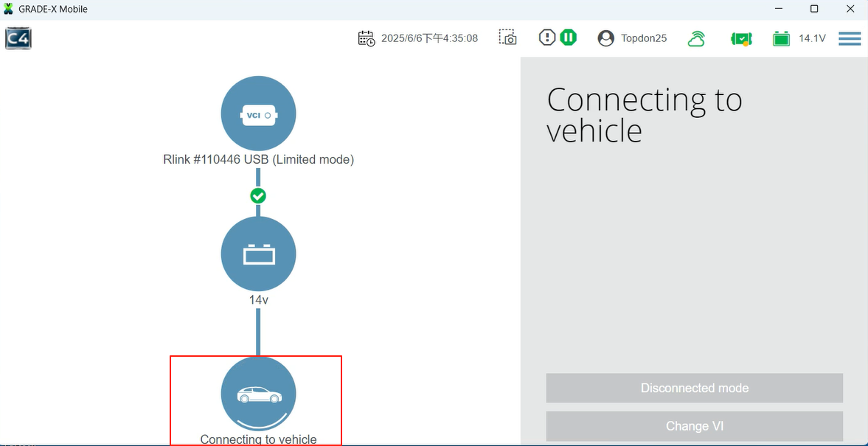The height and width of the screenshot is (446, 868).
Task: Click the C4 logo icon
Action: click(18, 38)
